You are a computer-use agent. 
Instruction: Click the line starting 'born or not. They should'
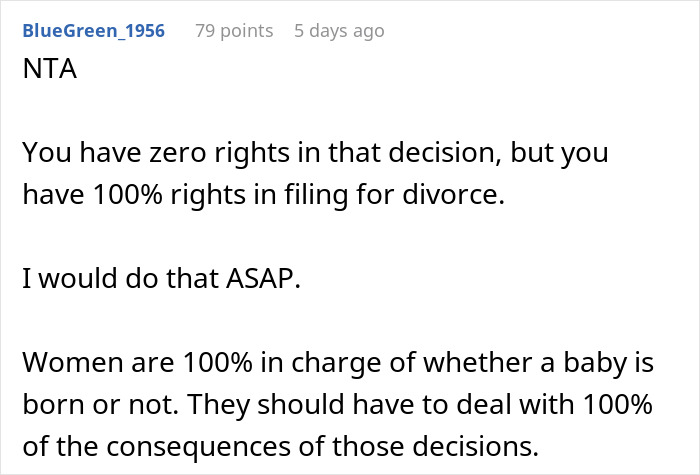338,404
